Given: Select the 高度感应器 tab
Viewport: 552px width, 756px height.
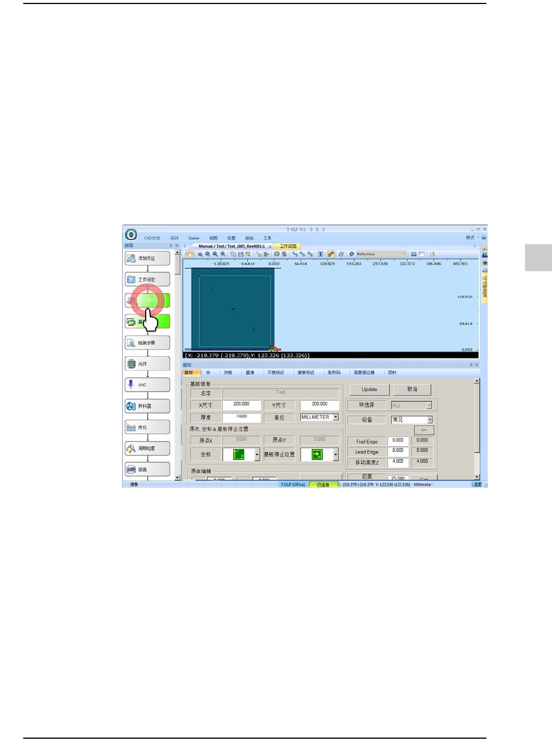Looking at the screenshot, I should click(x=364, y=373).
